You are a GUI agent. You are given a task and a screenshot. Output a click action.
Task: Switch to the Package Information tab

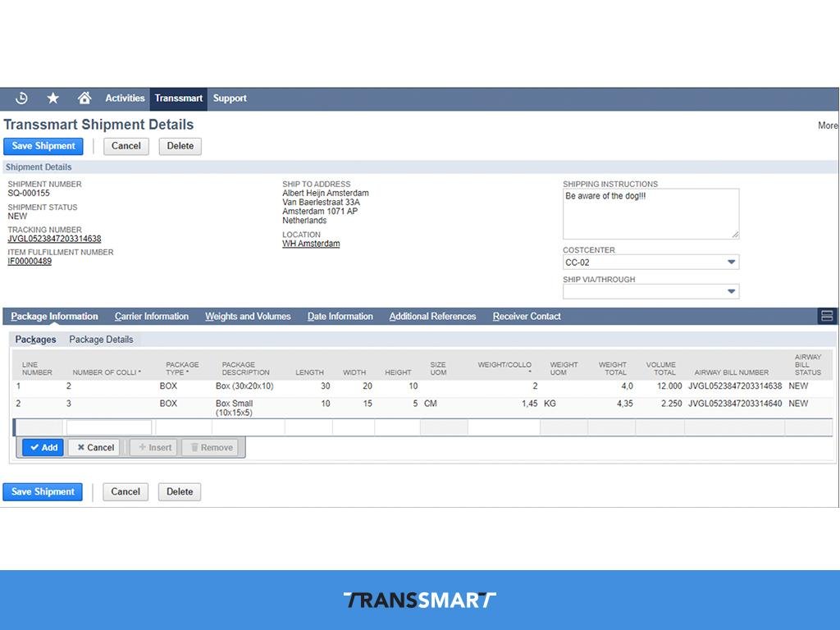coord(54,317)
